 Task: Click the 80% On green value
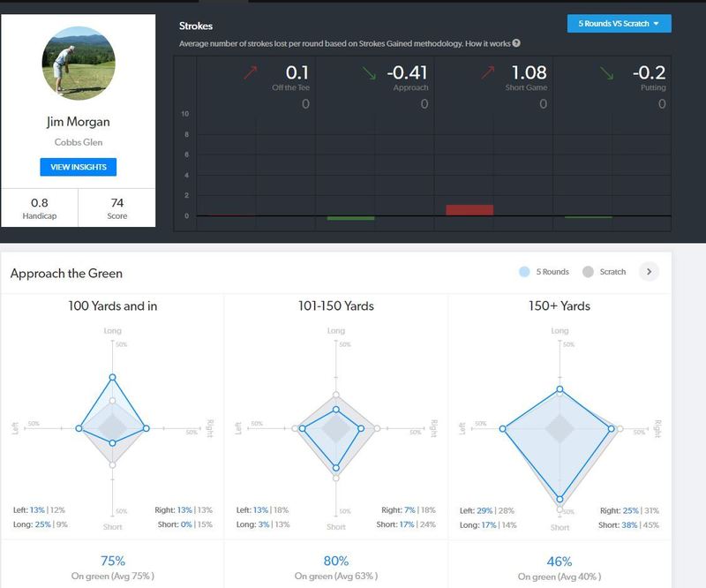[336, 561]
